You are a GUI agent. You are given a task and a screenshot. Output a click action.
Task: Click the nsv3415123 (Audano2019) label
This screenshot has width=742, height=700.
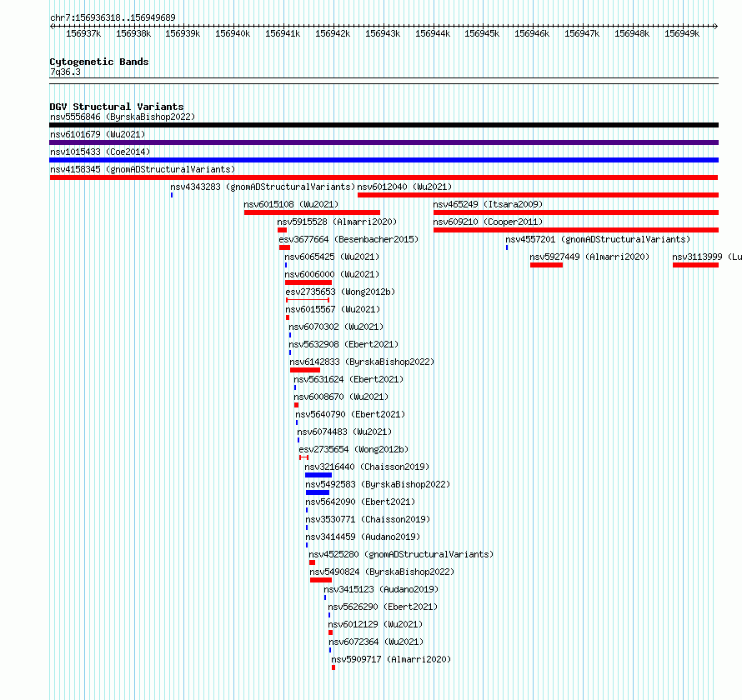(x=381, y=589)
